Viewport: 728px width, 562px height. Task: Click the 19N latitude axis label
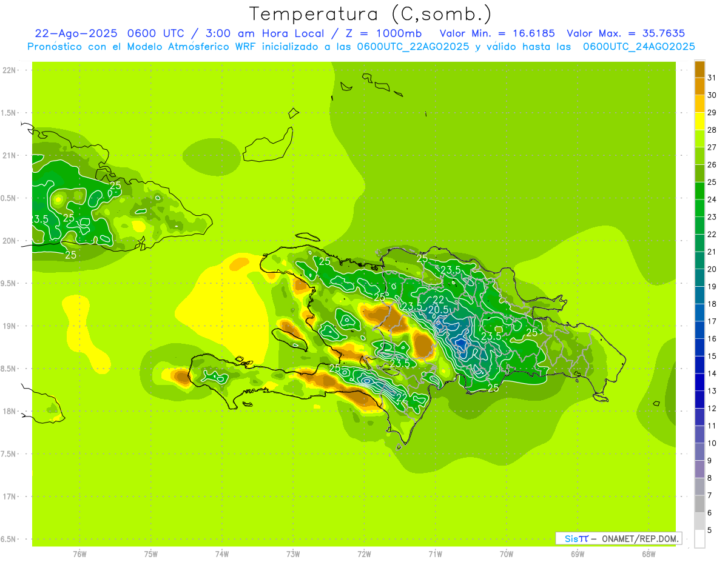(x=10, y=326)
